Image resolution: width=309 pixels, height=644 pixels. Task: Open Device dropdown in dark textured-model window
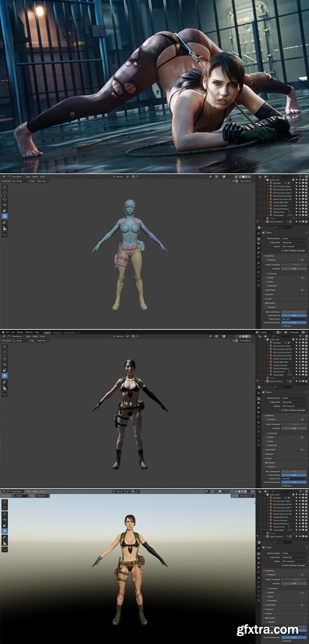coord(295,406)
